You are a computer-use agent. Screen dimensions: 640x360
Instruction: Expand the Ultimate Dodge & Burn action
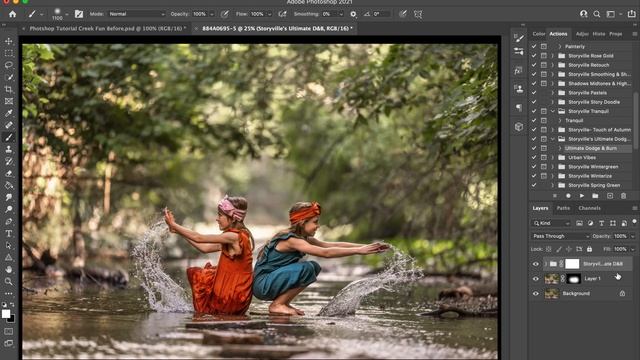tap(560, 148)
